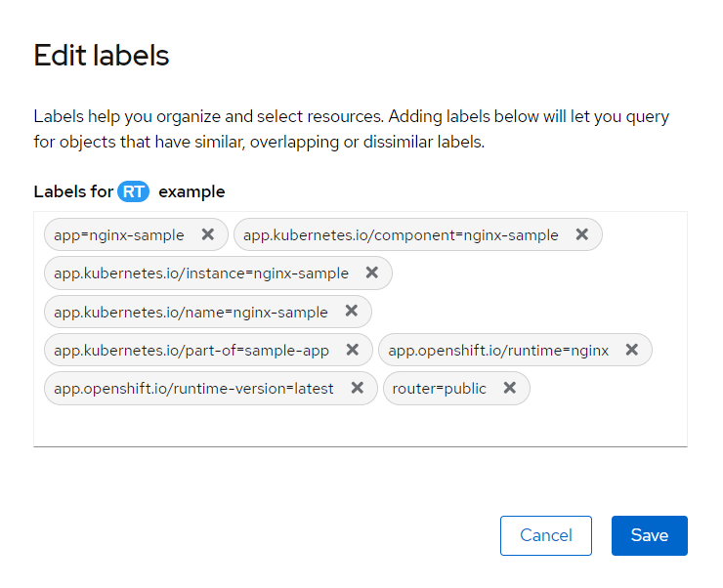This screenshot has height=588, width=723.
Task: Remove the app.kubernetes.io/part-of=sample-app label
Action: 352,350
